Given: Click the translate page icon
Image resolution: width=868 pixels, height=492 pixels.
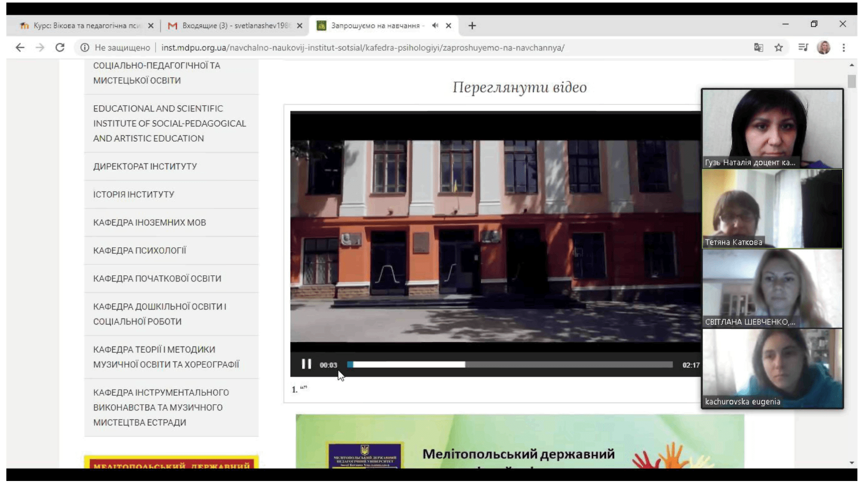Looking at the screenshot, I should 758,48.
